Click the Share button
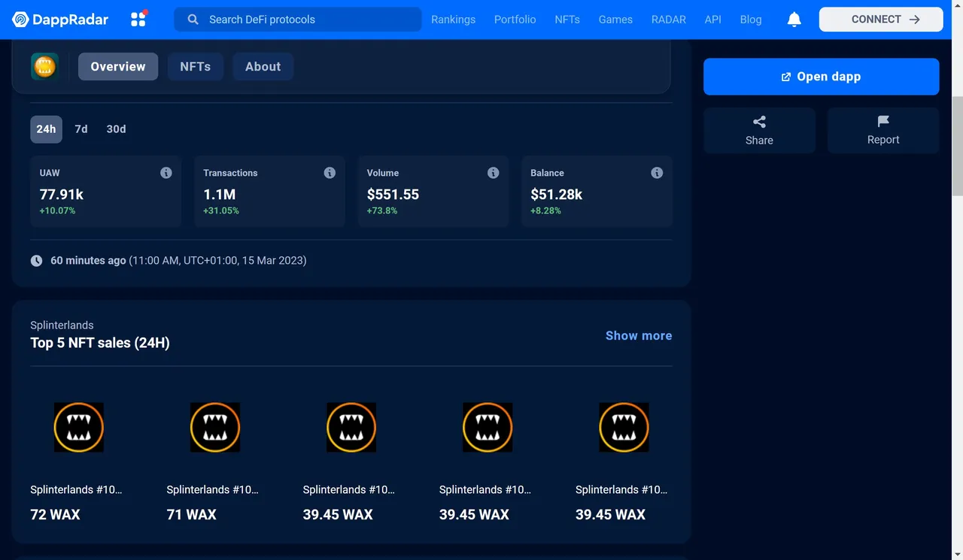The height and width of the screenshot is (560, 963). click(759, 130)
